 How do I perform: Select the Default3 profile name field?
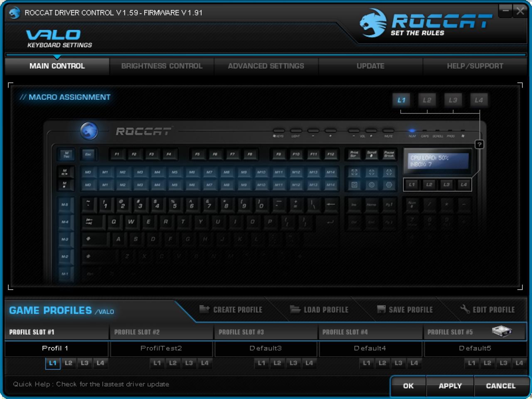[266, 348]
